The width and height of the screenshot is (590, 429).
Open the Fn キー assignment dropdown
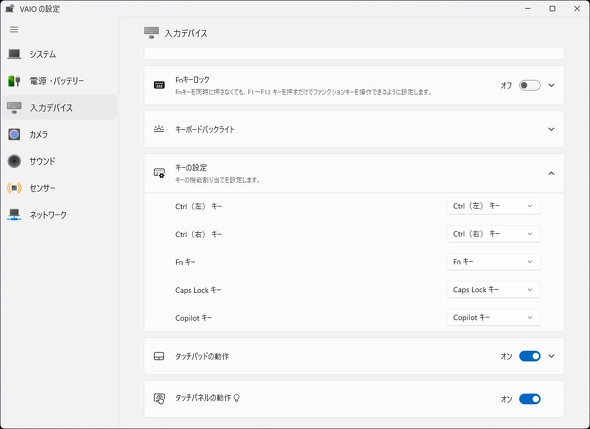[x=494, y=262]
